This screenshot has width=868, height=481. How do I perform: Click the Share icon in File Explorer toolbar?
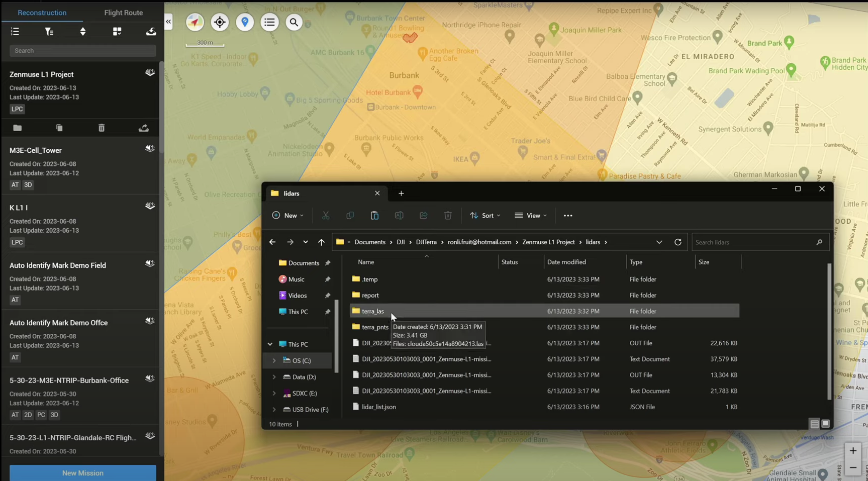pyautogui.click(x=423, y=216)
